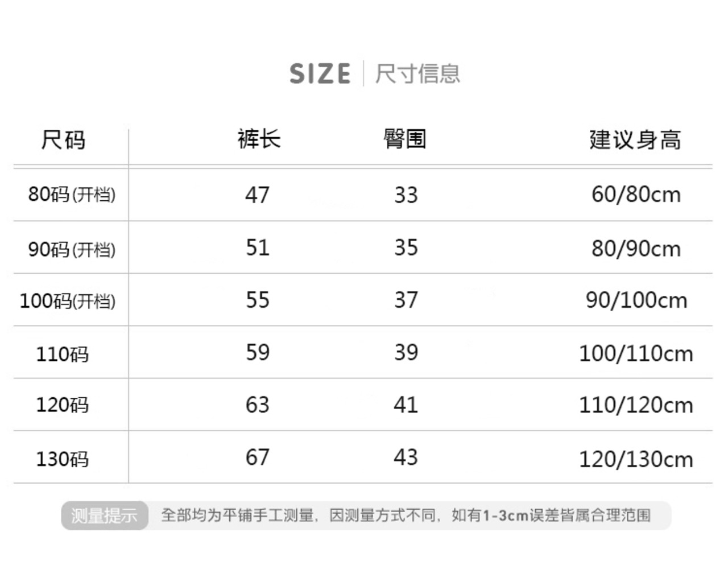
Task: Click the 110码 size label
Action: pos(63,354)
